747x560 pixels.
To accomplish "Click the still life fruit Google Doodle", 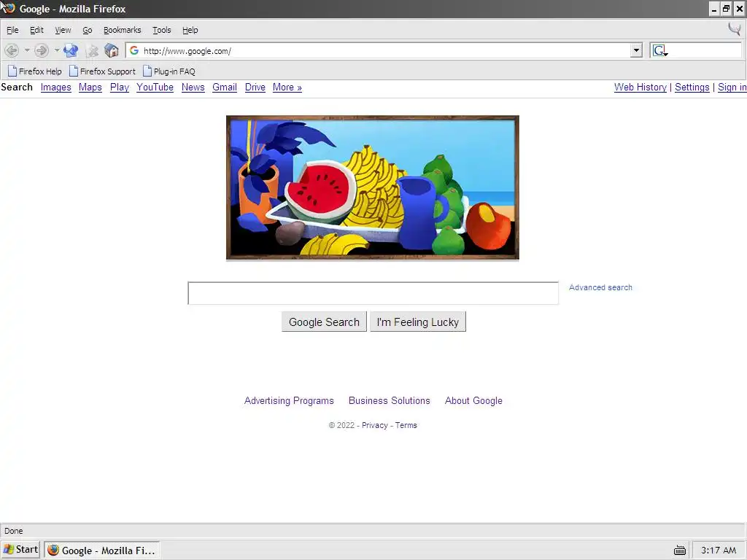I will 373,187.
